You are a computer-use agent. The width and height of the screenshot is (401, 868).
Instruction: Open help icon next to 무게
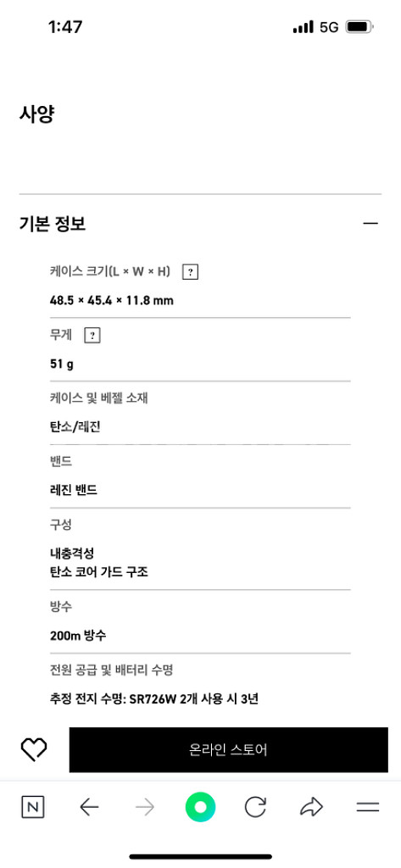pos(92,336)
